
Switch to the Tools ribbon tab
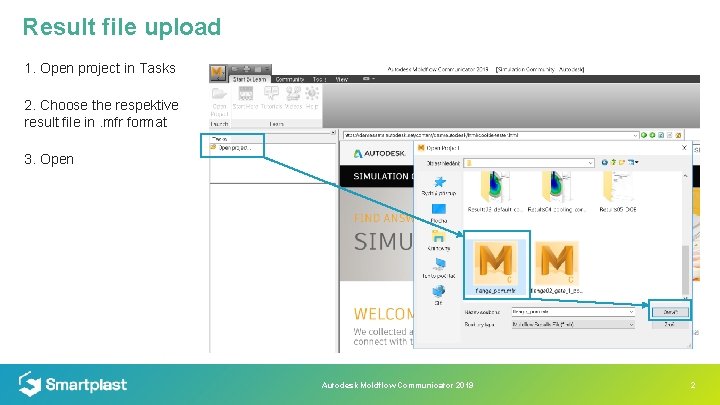(x=320, y=79)
